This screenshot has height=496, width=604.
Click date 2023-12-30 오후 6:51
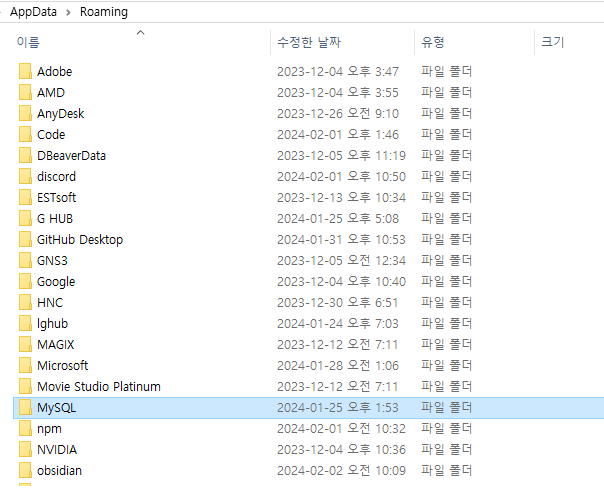[x=337, y=302]
